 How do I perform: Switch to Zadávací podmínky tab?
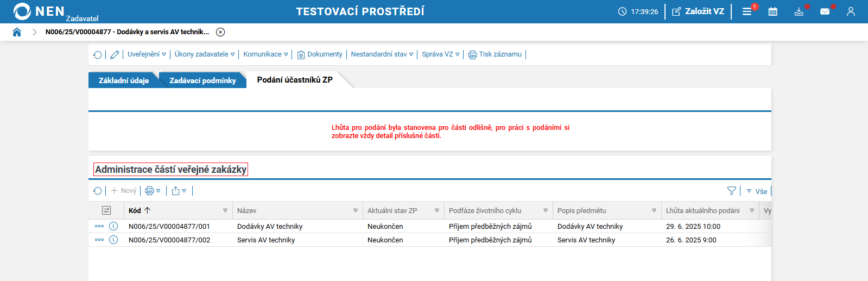pyautogui.click(x=202, y=80)
